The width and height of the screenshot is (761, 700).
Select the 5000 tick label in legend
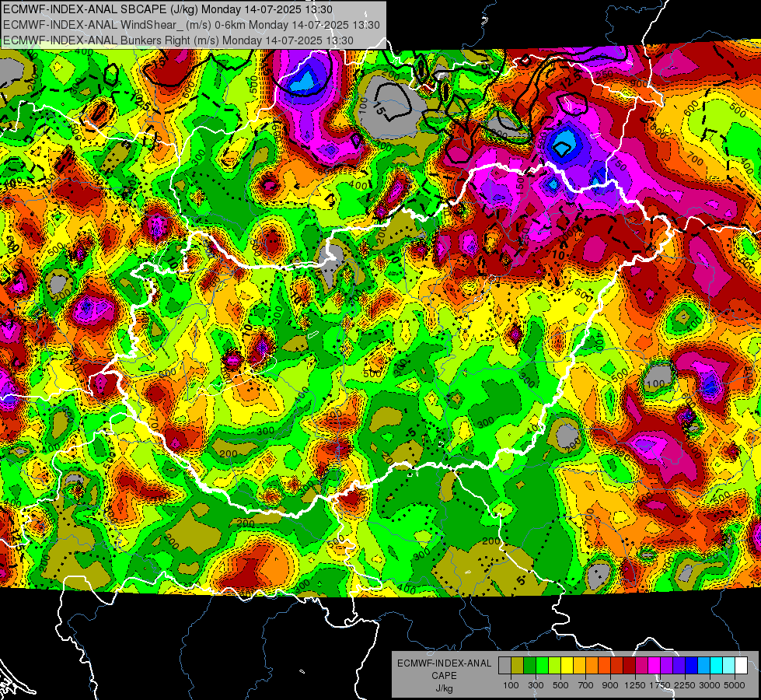[735, 685]
